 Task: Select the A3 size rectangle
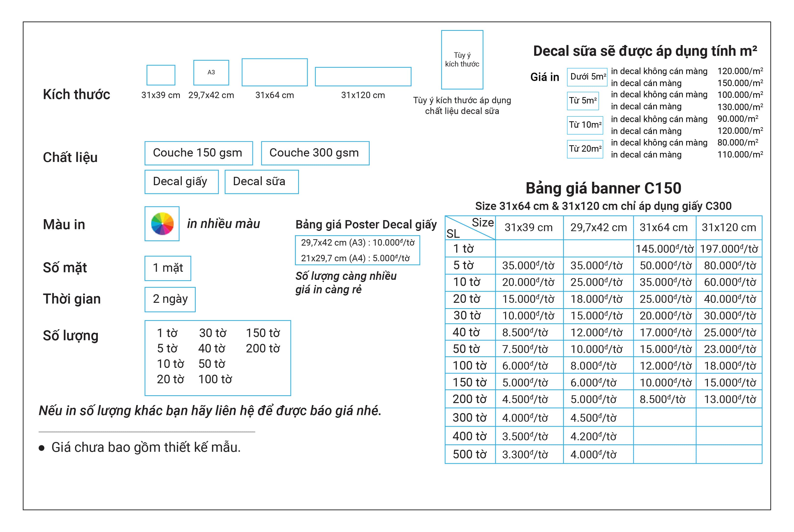point(211,73)
